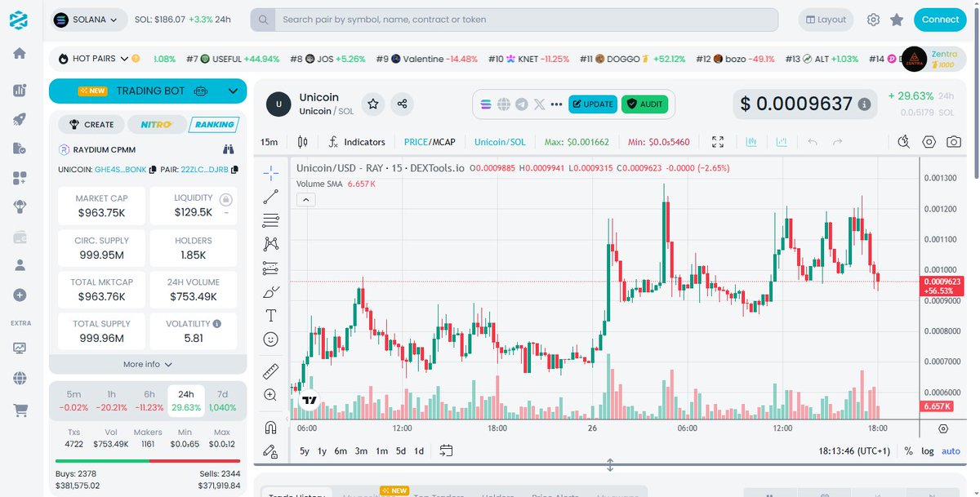This screenshot has width=980, height=497.
Task: Open the Layout button
Action: click(x=826, y=20)
